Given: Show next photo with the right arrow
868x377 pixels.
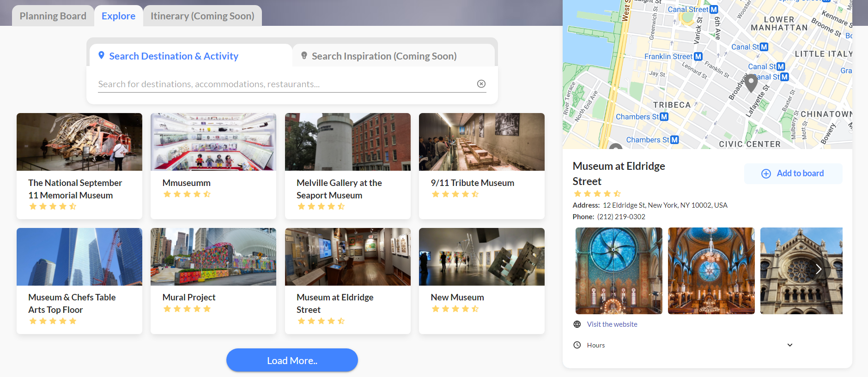Looking at the screenshot, I should 818,269.
